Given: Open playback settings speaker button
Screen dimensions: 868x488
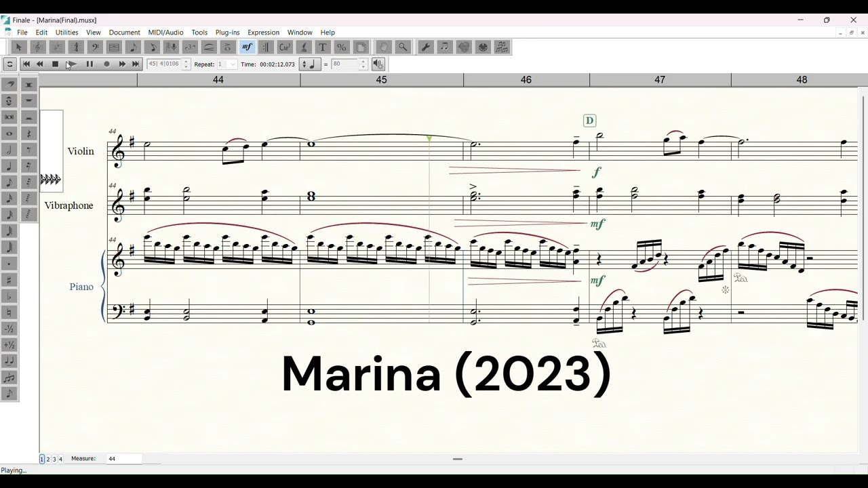Looking at the screenshot, I should (378, 64).
